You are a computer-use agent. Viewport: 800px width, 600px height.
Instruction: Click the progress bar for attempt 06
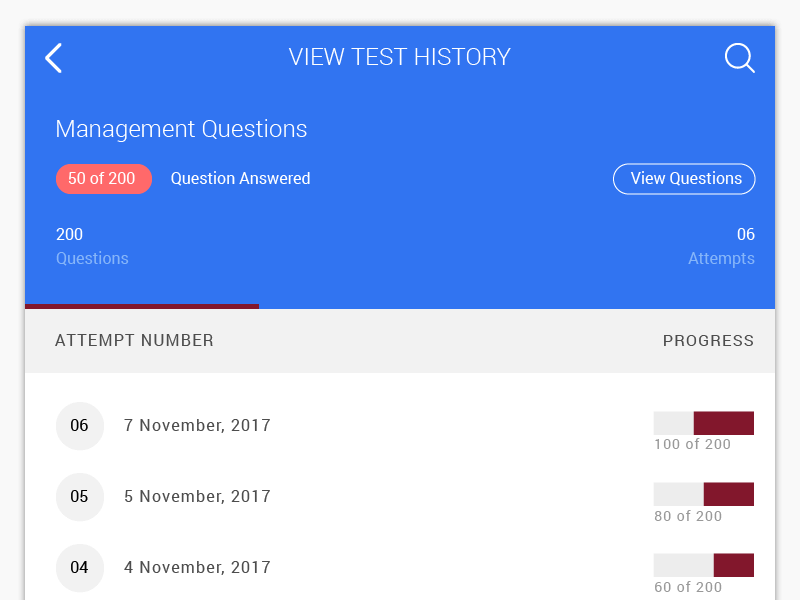(x=704, y=422)
